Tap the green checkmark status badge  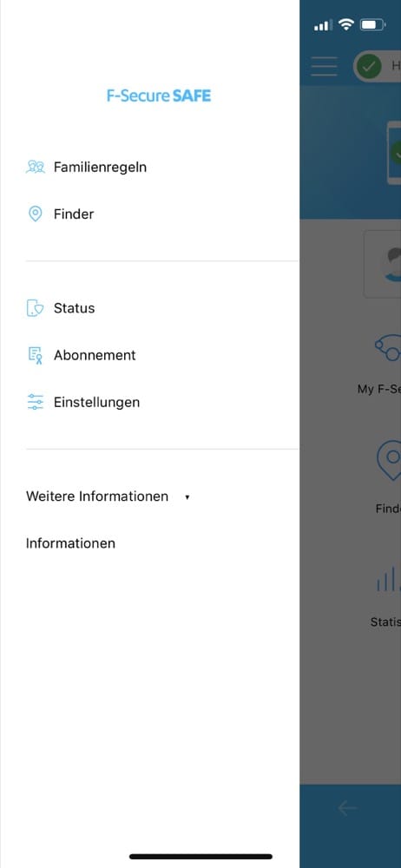point(369,67)
